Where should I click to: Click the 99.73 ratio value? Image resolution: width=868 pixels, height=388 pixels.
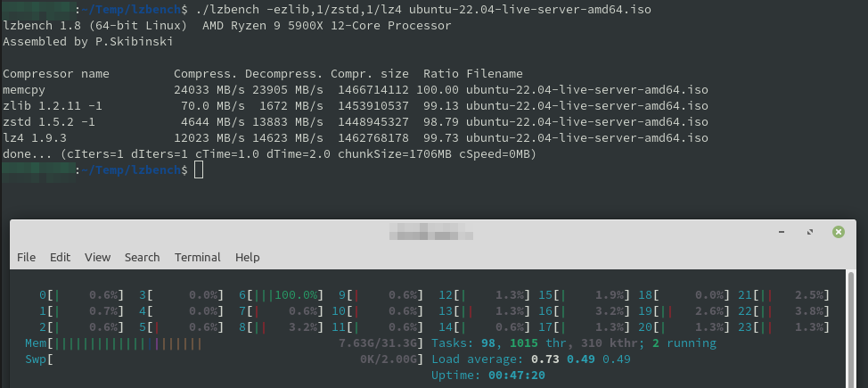pos(440,137)
